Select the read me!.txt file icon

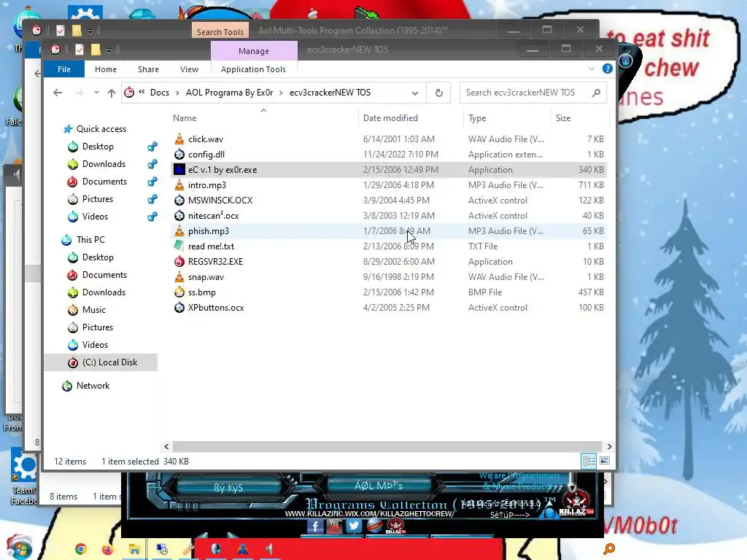(179, 246)
